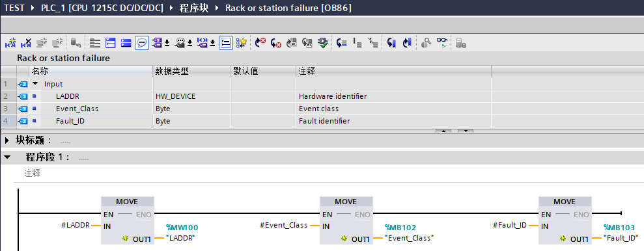644x251 pixels.
Task: Click the network 注释 comment field
Action: 329,174
